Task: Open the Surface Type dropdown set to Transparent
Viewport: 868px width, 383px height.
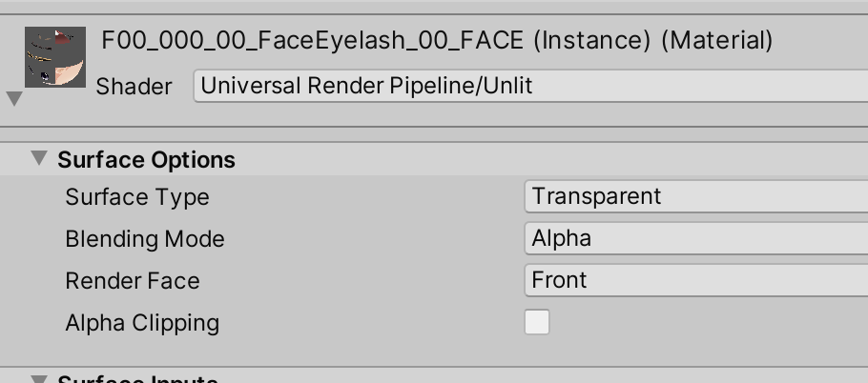Action: pyautogui.click(x=695, y=197)
